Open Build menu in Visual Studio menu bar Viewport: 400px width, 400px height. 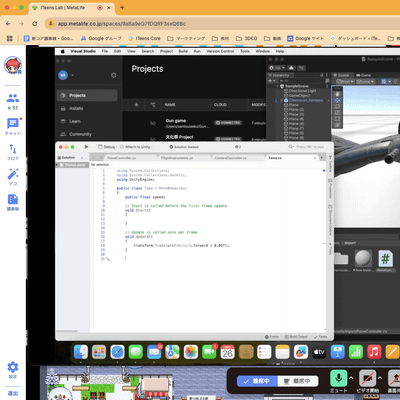(183, 51)
